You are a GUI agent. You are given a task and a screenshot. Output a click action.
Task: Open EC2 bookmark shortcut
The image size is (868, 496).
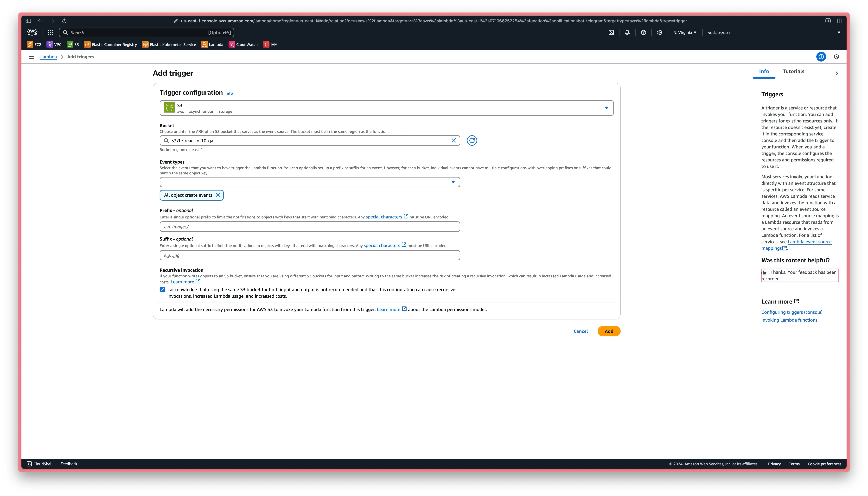tap(34, 45)
